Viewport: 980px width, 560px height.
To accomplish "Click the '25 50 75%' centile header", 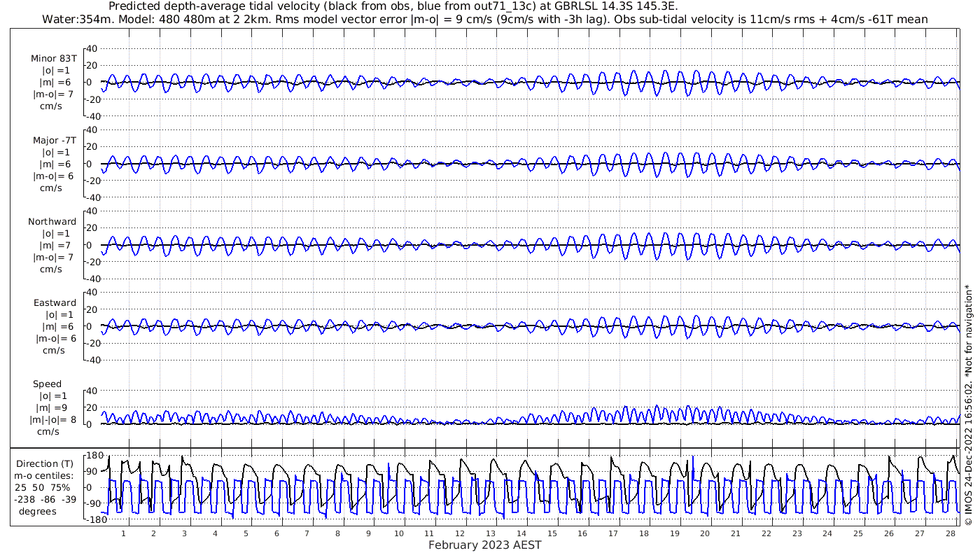I will [x=42, y=487].
